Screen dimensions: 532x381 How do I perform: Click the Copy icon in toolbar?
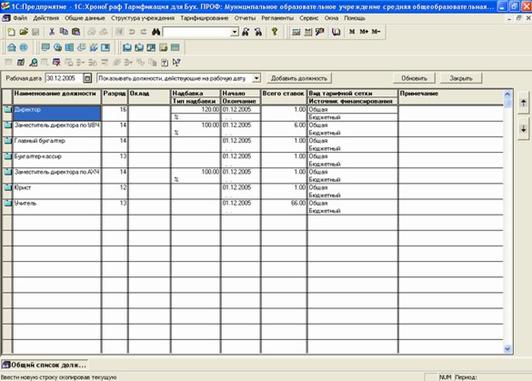(64, 32)
